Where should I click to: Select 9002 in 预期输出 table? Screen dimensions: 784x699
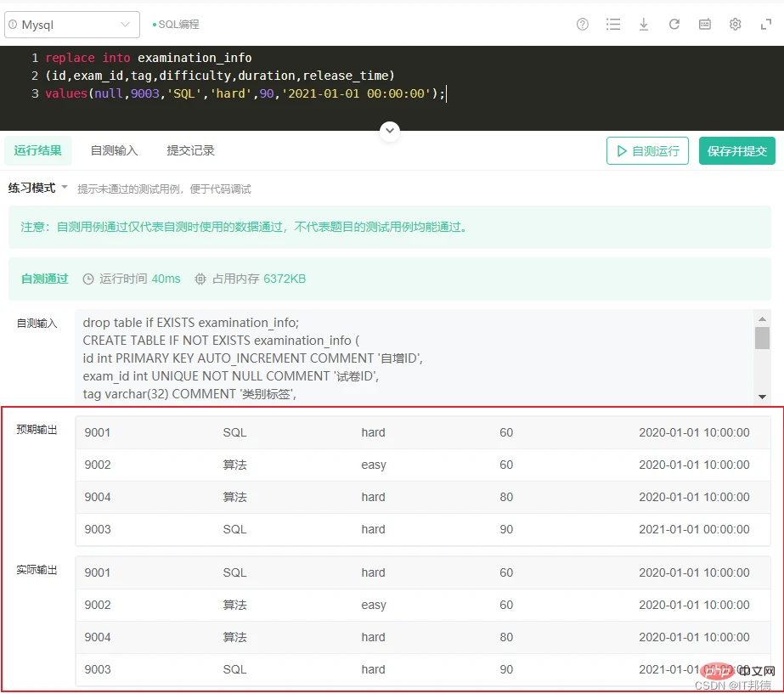(x=98, y=465)
